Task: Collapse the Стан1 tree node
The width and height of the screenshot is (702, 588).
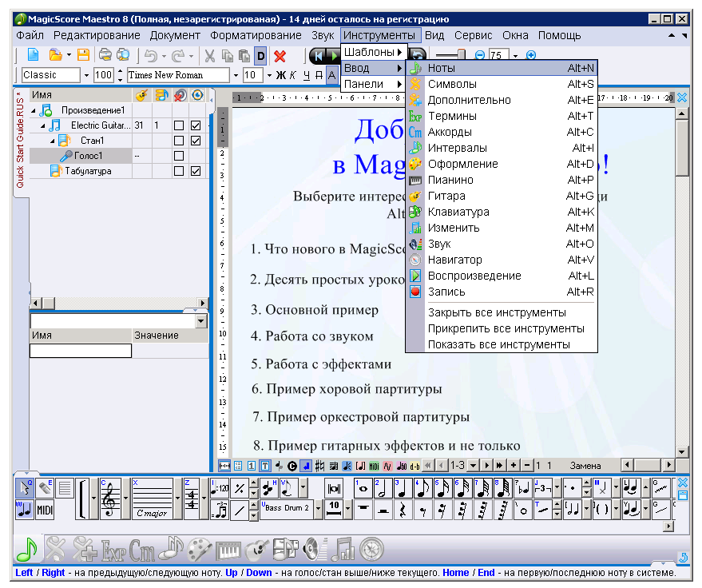Action: (x=53, y=141)
